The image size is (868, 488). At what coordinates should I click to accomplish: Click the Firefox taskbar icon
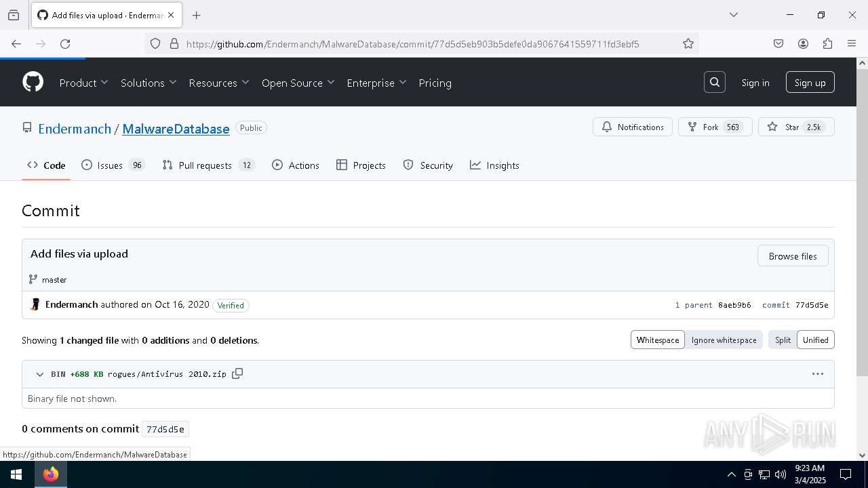tap(51, 474)
